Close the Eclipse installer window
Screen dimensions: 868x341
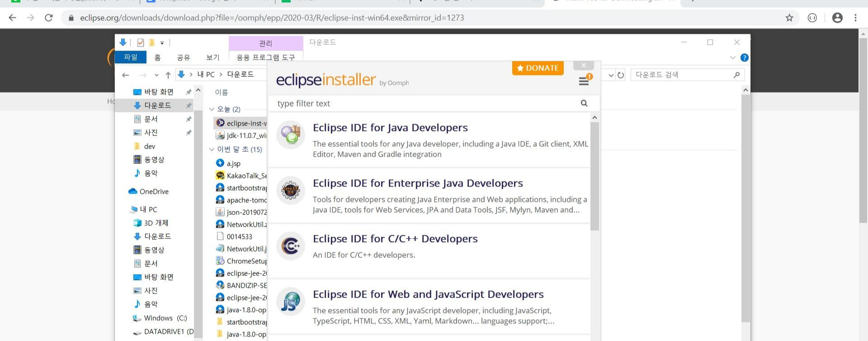(584, 65)
